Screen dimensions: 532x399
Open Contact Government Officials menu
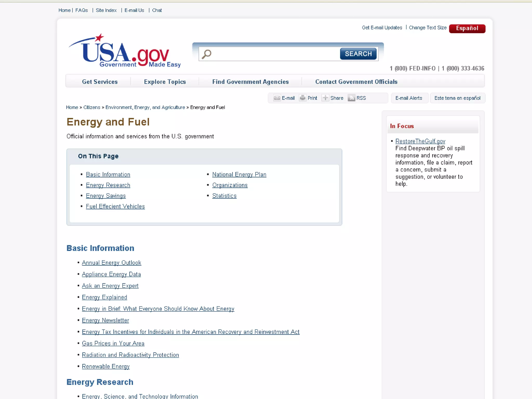[356, 82]
